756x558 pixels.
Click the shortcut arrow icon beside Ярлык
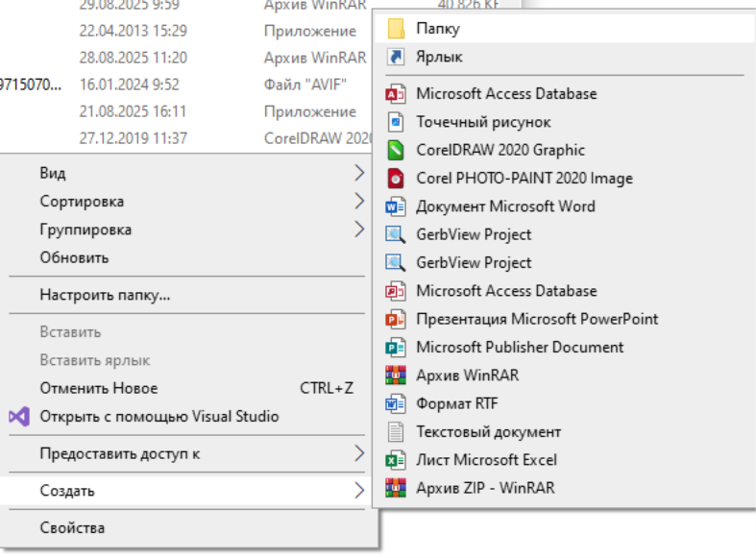396,57
